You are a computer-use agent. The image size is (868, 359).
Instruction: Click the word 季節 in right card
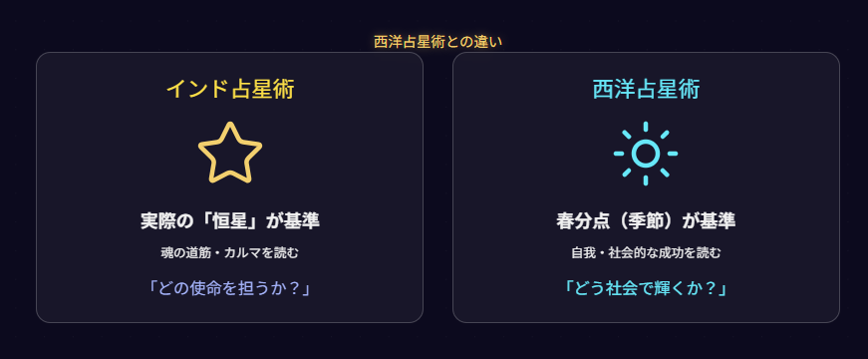(646, 221)
